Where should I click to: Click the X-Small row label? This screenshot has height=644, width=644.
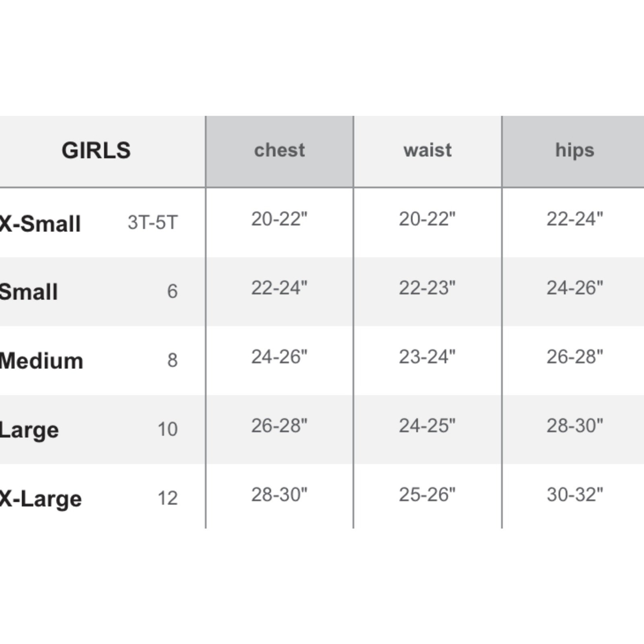pos(40,224)
